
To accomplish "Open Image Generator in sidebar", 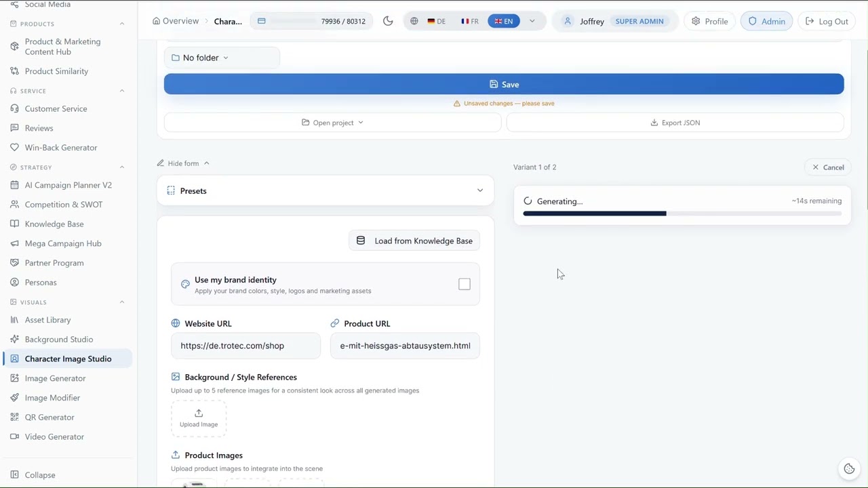I will (68, 378).
